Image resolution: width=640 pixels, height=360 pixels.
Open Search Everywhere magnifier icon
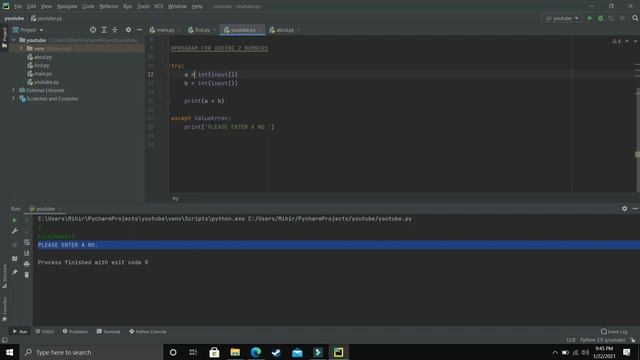pos(635,18)
